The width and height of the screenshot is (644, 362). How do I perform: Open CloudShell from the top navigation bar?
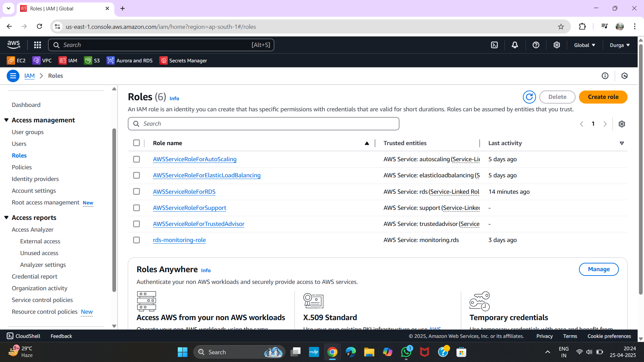click(x=494, y=45)
